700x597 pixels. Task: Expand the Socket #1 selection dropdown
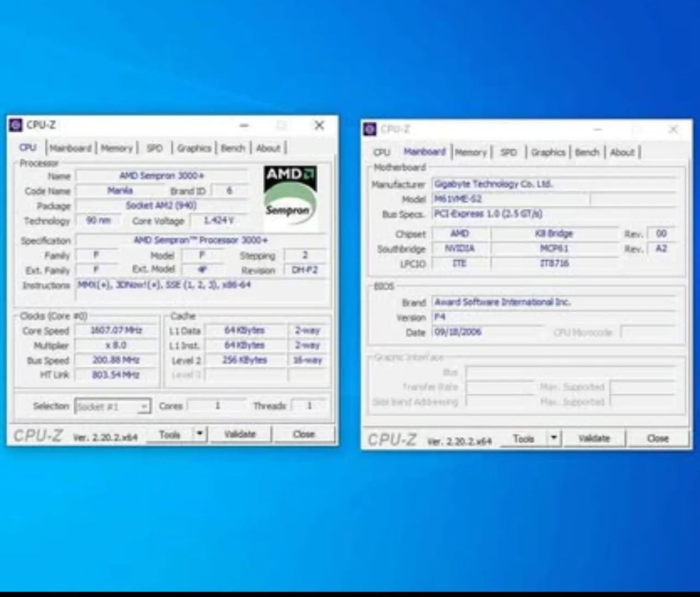(x=144, y=406)
